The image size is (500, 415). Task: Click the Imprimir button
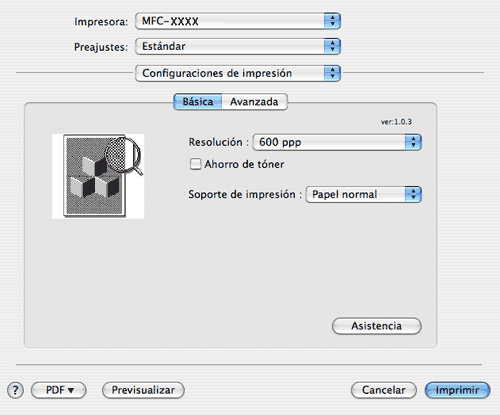[457, 390]
